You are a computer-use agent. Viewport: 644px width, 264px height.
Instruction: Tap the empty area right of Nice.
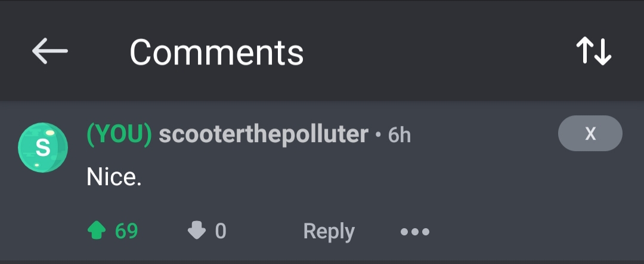358,177
